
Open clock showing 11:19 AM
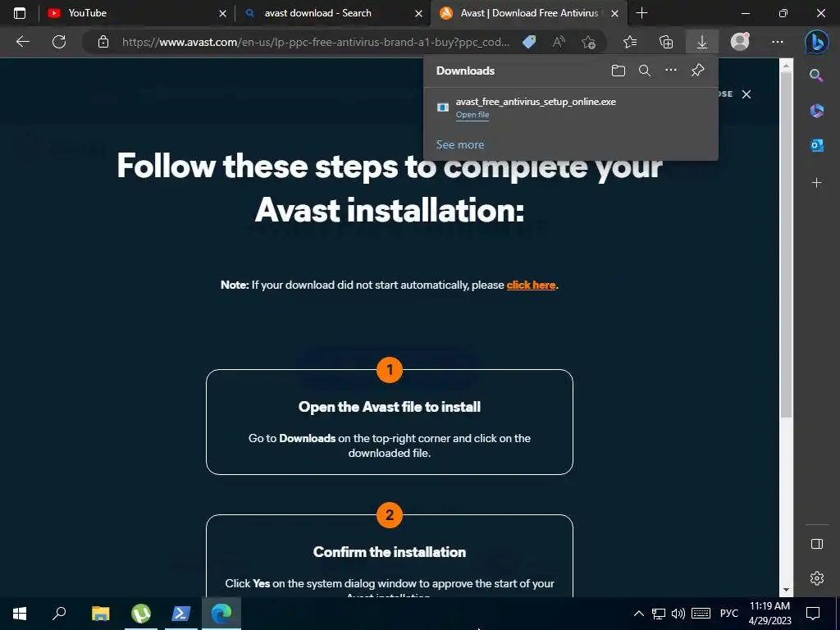click(769, 614)
